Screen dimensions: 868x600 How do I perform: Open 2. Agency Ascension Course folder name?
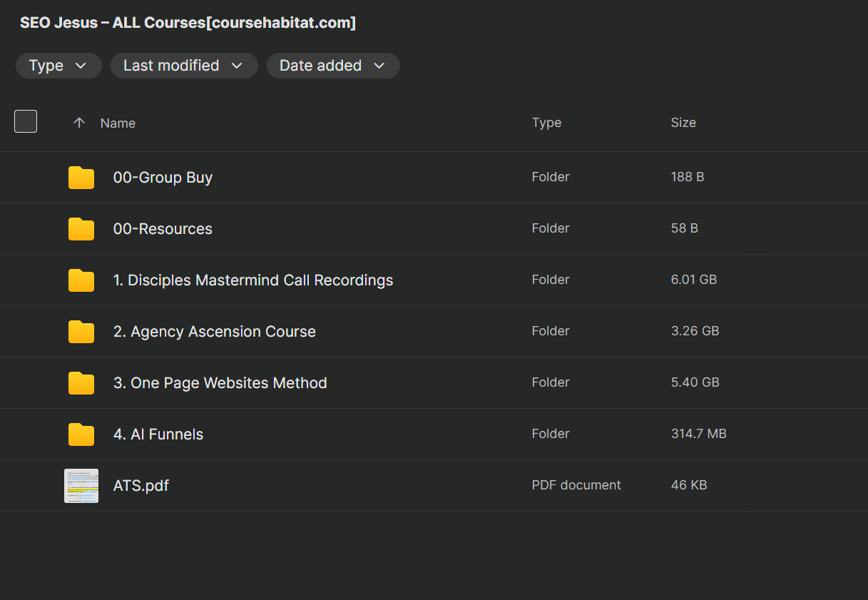214,332
